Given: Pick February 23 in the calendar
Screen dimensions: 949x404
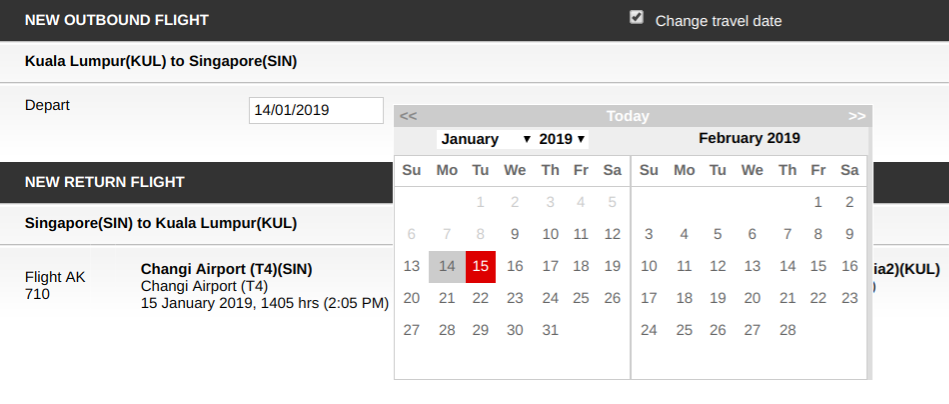Looking at the screenshot, I should (850, 298).
